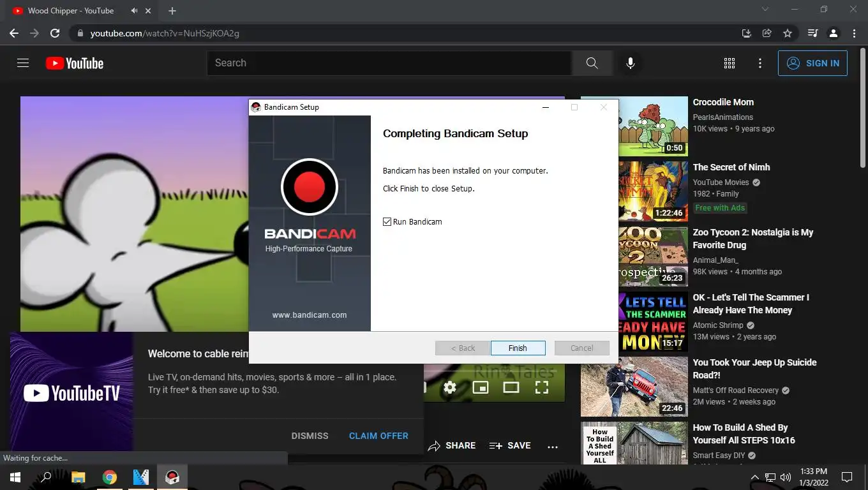Screen dimensions: 868x490
Task: Show hidden system tray icons
Action: point(754,477)
